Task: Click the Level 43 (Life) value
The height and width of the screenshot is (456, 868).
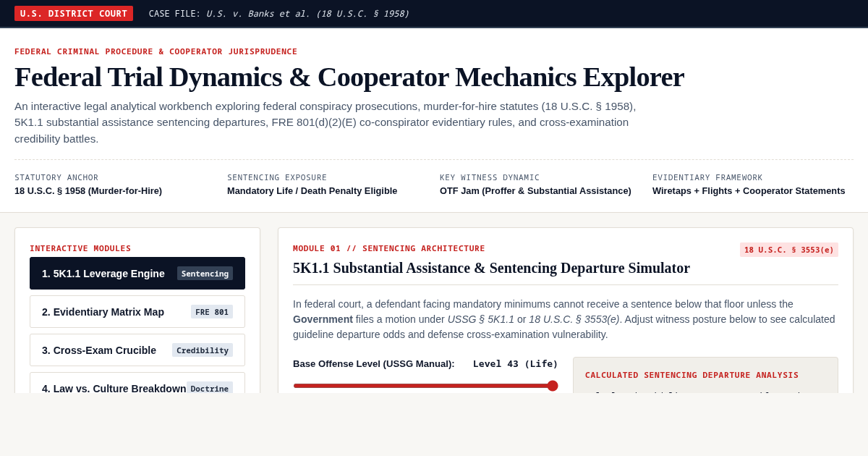Action: (x=516, y=364)
